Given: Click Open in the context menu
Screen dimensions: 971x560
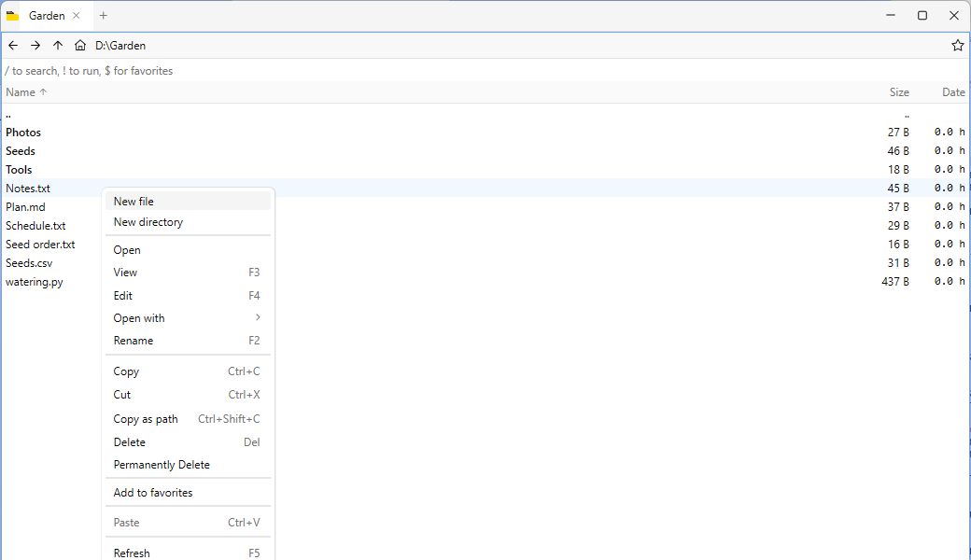Looking at the screenshot, I should (x=189, y=250).
